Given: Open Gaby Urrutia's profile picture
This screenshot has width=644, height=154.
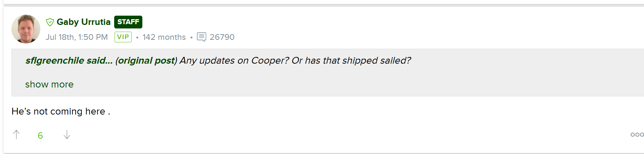Looking at the screenshot, I should point(26,29).
